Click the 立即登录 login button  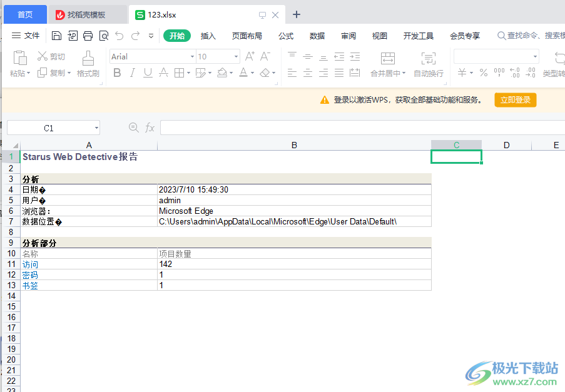(516, 99)
